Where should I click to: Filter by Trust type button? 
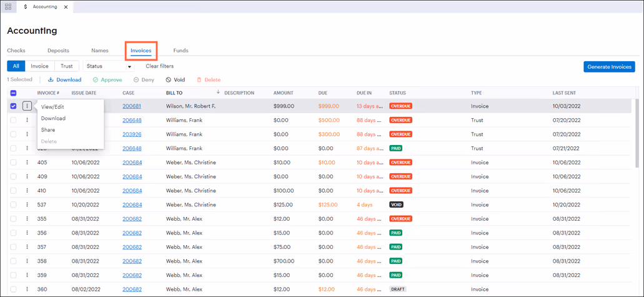coord(67,66)
